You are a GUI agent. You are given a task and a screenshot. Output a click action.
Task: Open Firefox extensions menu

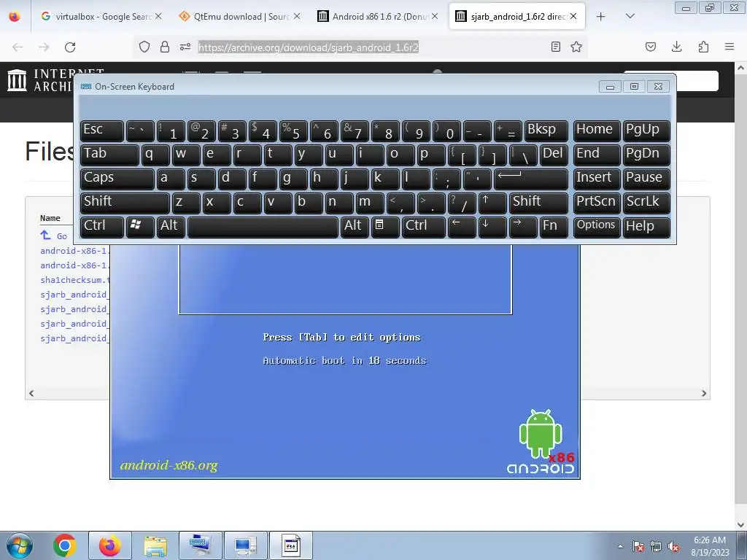(x=703, y=47)
